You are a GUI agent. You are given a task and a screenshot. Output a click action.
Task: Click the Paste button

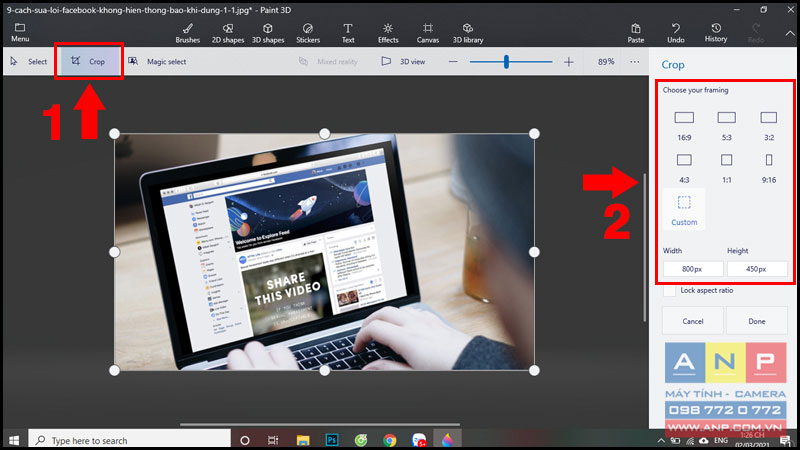point(636,33)
